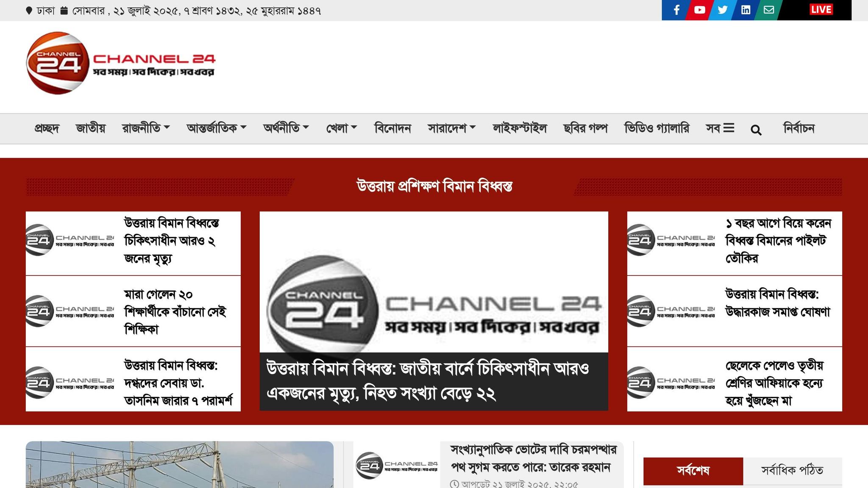Open the Twitter profile icon
Image resolution: width=868 pixels, height=488 pixels.
pyautogui.click(x=723, y=10)
